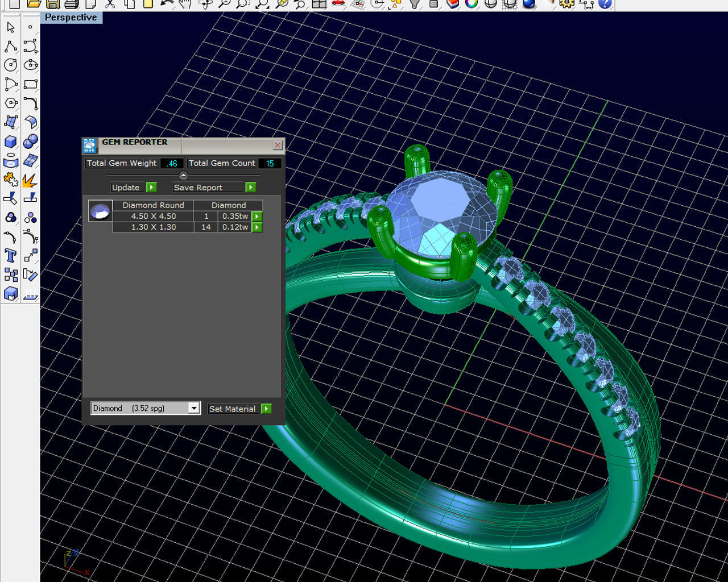Click the Perspective viewport title

click(71, 18)
